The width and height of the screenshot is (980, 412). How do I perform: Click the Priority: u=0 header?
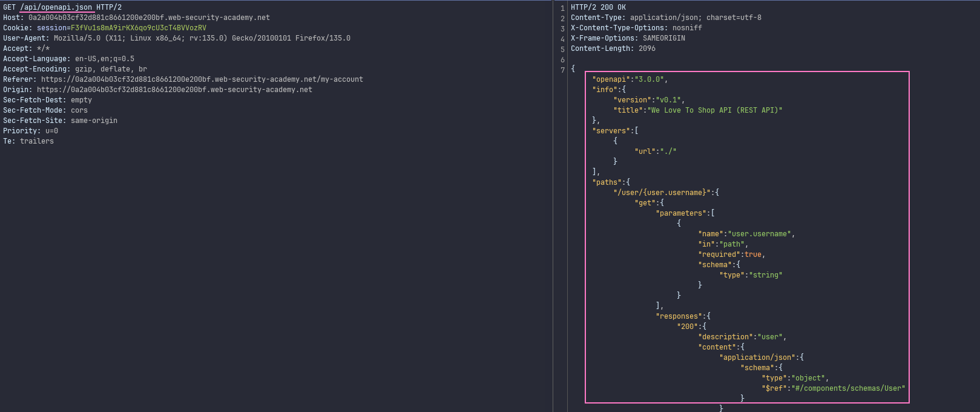[30, 131]
